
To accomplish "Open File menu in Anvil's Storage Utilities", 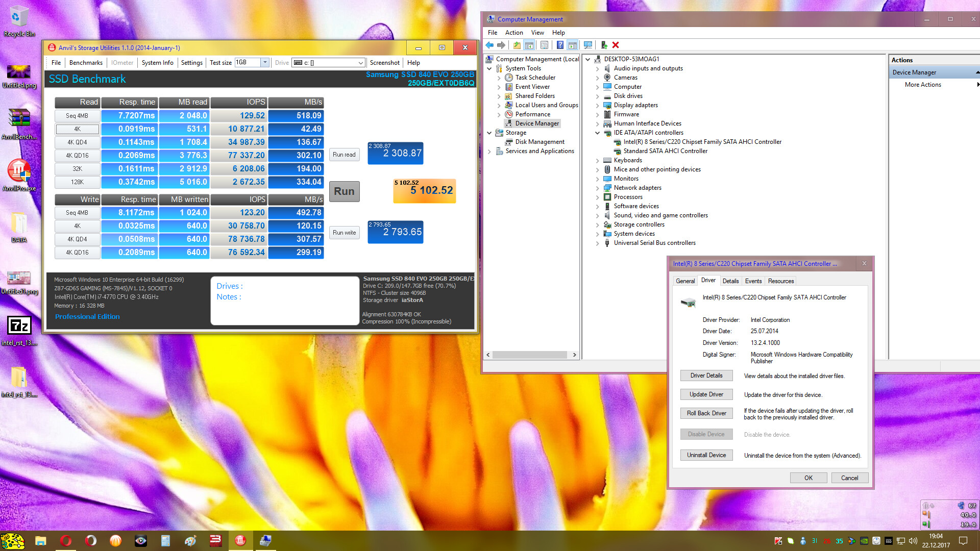I will (x=56, y=63).
